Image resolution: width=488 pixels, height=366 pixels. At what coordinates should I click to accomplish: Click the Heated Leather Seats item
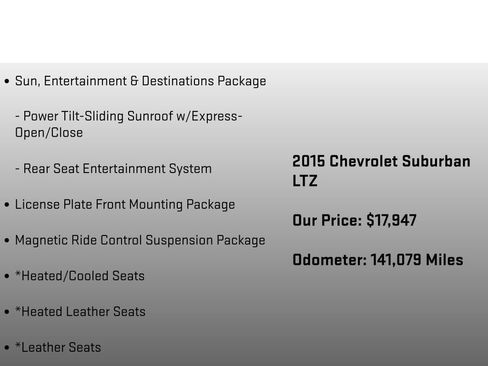tap(80, 312)
